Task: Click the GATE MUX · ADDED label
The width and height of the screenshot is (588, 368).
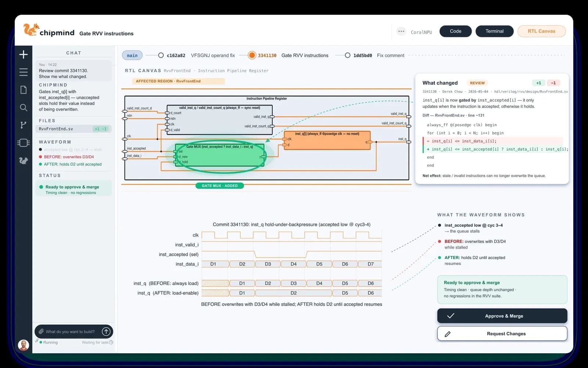Action: coord(219,186)
